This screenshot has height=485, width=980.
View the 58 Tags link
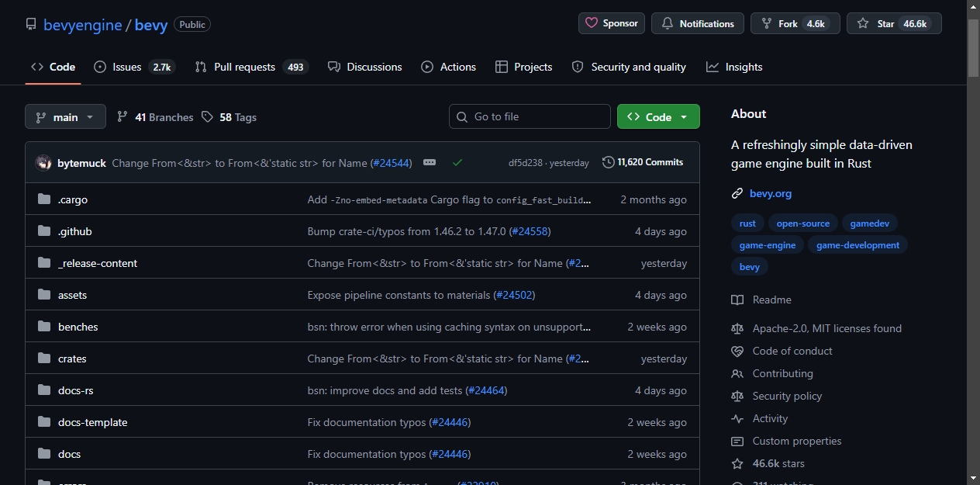point(229,117)
